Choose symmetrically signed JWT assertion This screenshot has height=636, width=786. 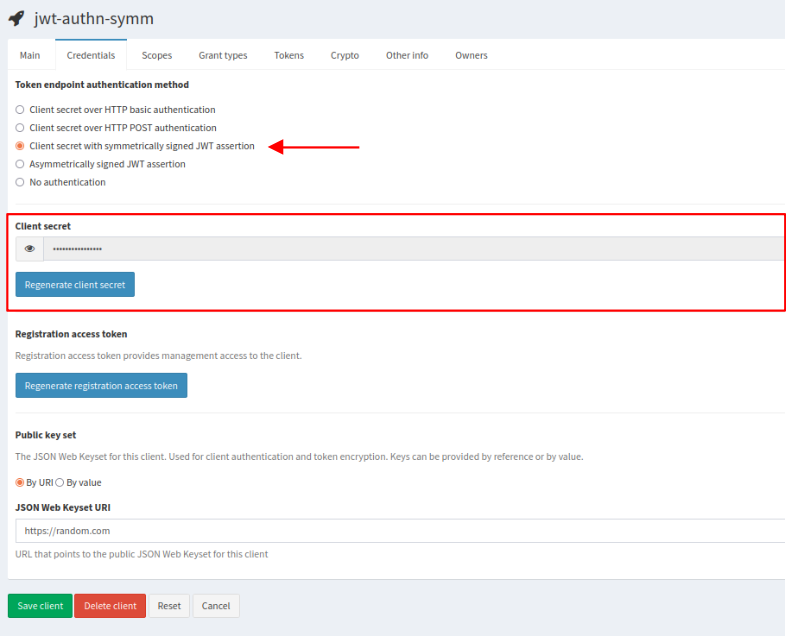pos(20,146)
